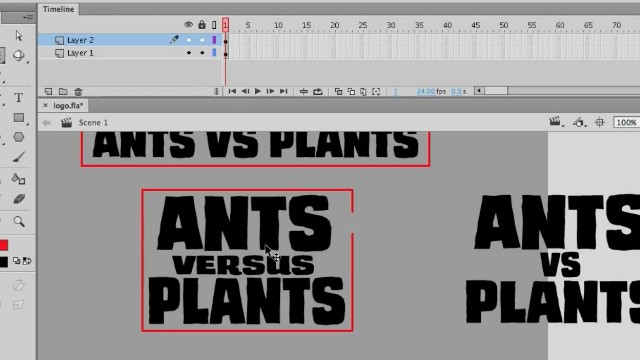Play the timeline animation

(258, 91)
